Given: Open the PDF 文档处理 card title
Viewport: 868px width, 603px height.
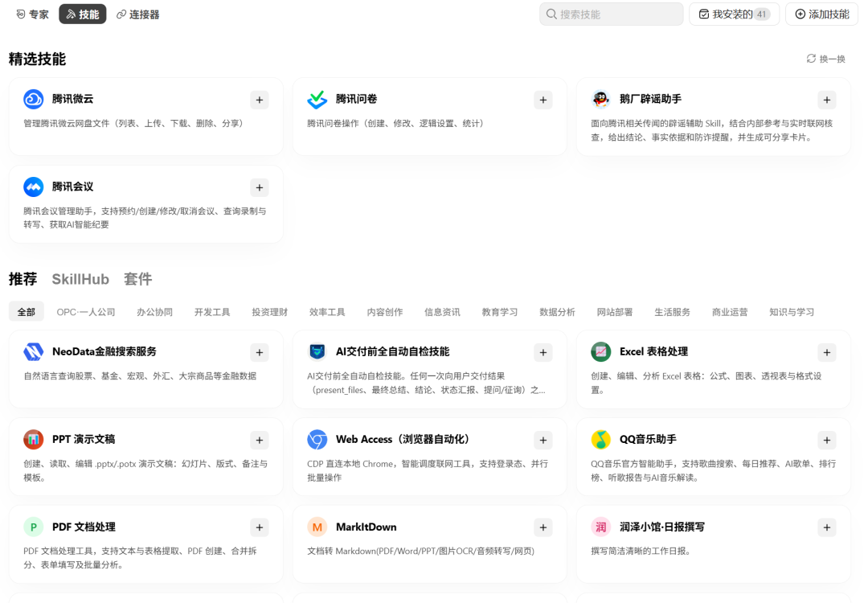Looking at the screenshot, I should click(84, 527).
